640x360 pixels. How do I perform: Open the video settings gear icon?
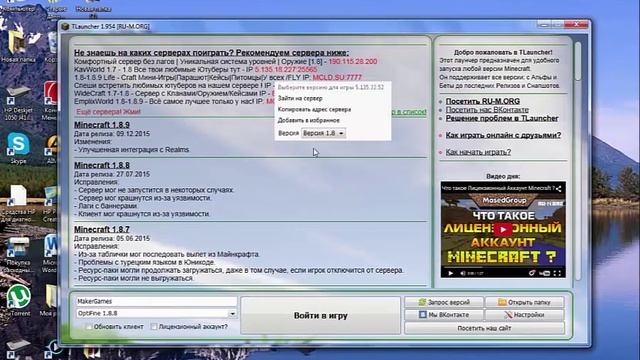click(532, 273)
